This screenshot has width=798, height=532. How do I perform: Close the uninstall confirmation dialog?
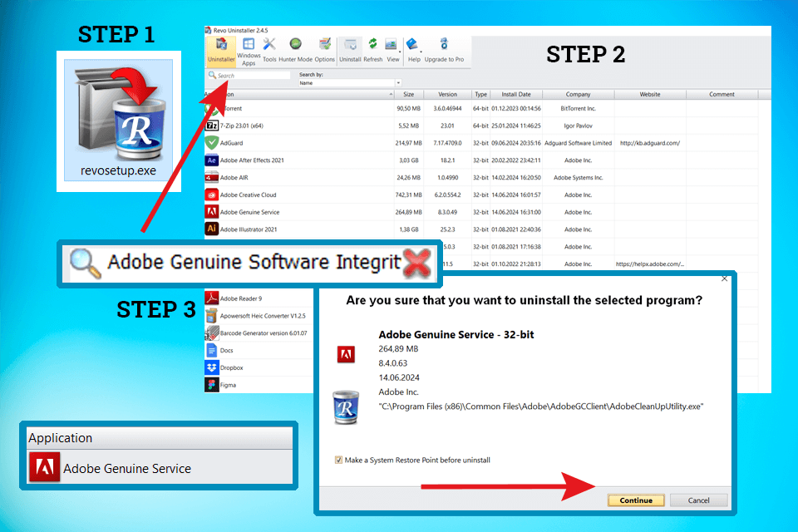tap(724, 278)
